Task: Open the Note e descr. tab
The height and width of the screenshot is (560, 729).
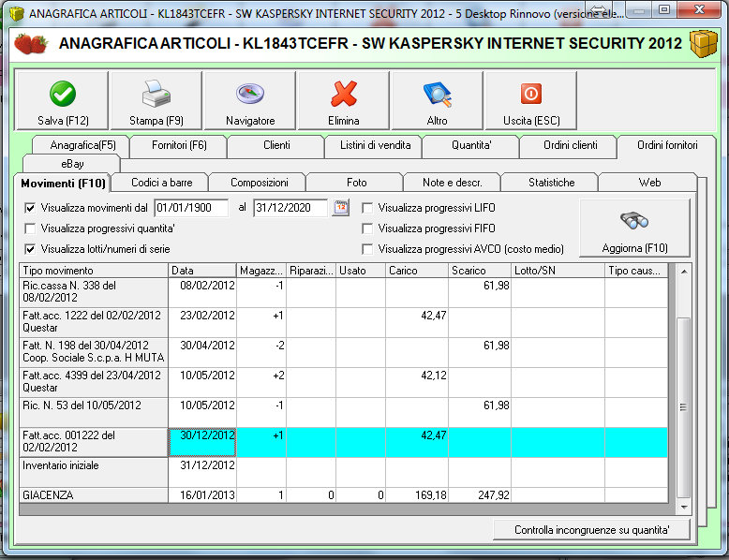Action: [452, 183]
